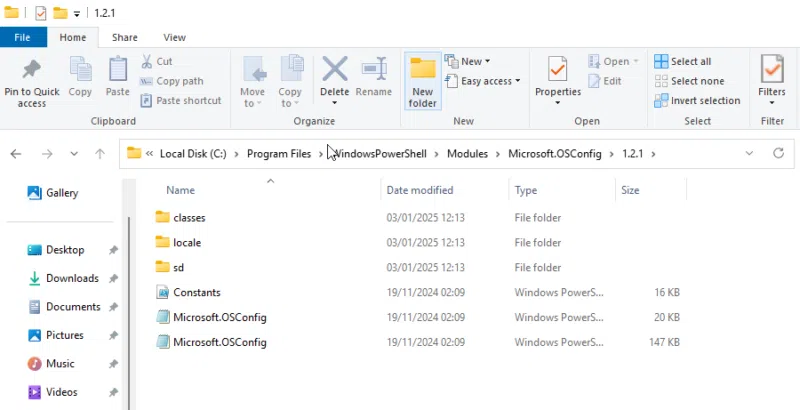The width and height of the screenshot is (800, 410).
Task: Click WindowsPowerShell breadcrumb
Action: 380,153
